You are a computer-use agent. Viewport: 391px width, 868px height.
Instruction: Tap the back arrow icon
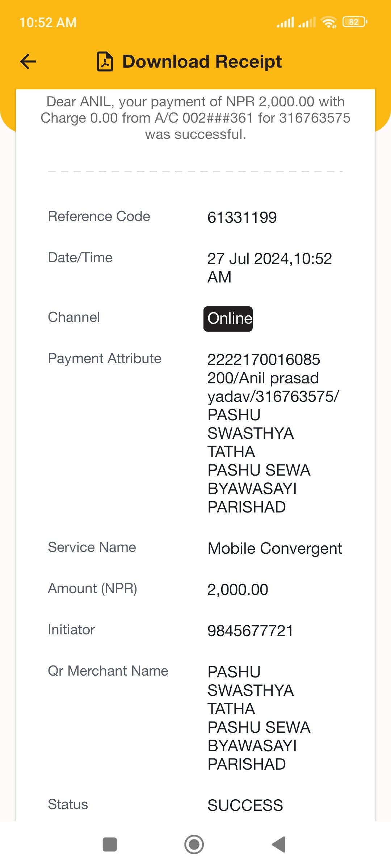(28, 61)
